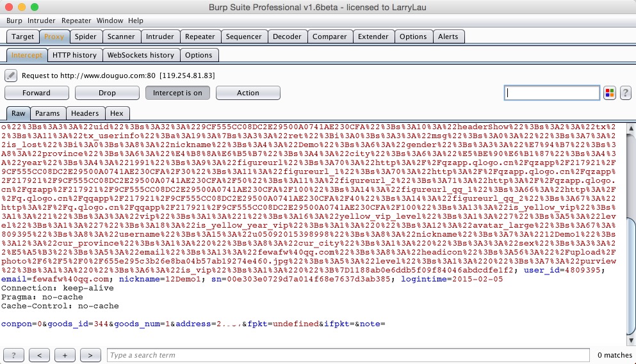
Task: Open the top-level Options tab
Action: (413, 36)
